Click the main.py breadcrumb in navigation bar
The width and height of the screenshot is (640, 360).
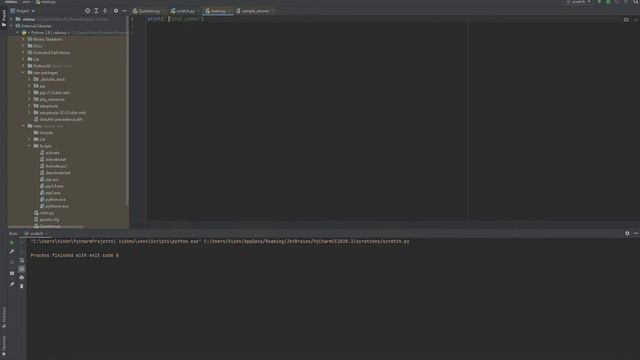click(46, 2)
